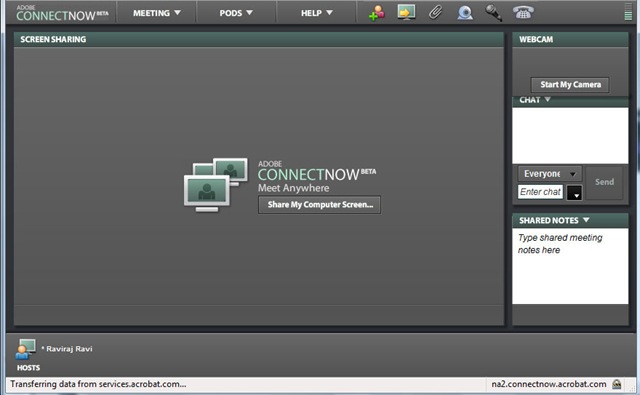Click Start My Camera button

pyautogui.click(x=570, y=84)
